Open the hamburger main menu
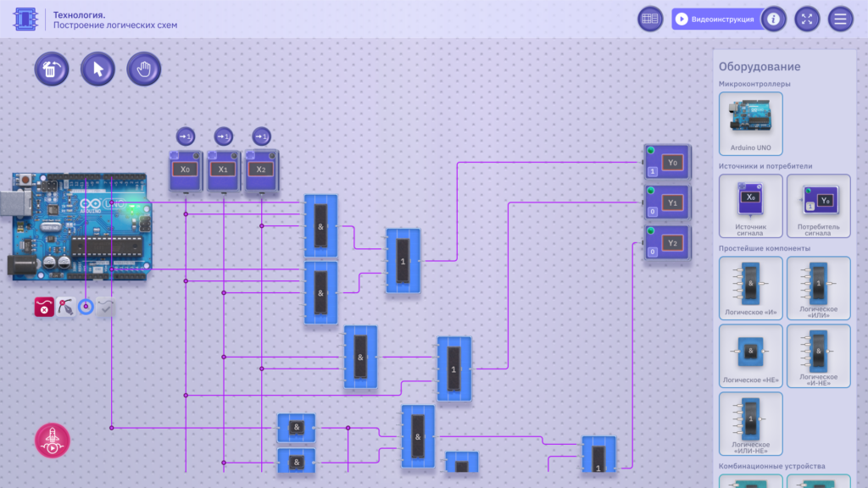Viewport: 868px width, 488px height. tap(840, 19)
